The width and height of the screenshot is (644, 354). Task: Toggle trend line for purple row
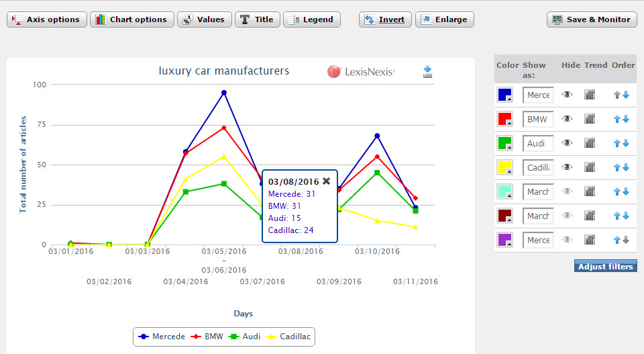click(x=590, y=240)
